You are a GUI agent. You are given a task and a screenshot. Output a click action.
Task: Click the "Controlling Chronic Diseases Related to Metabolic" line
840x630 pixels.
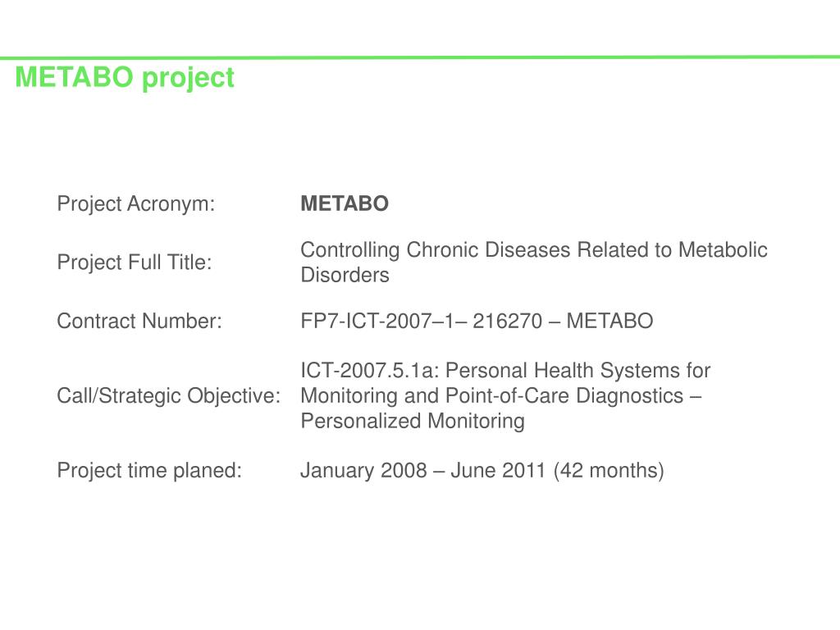[534, 250]
